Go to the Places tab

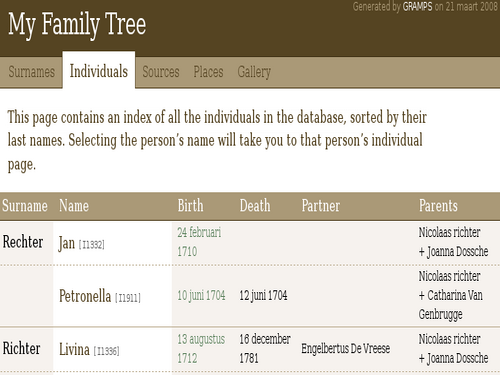(208, 72)
